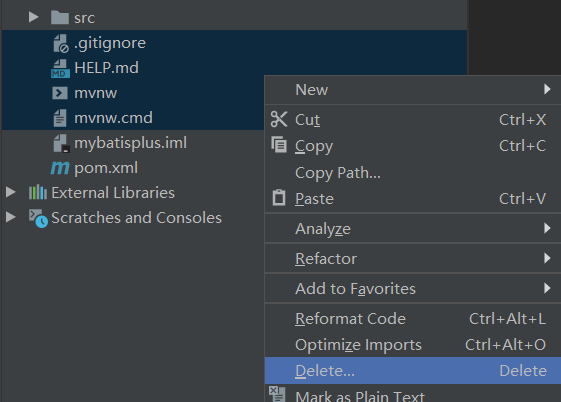The image size is (561, 402).
Task: Expand the src folder arrow
Action: 34,17
